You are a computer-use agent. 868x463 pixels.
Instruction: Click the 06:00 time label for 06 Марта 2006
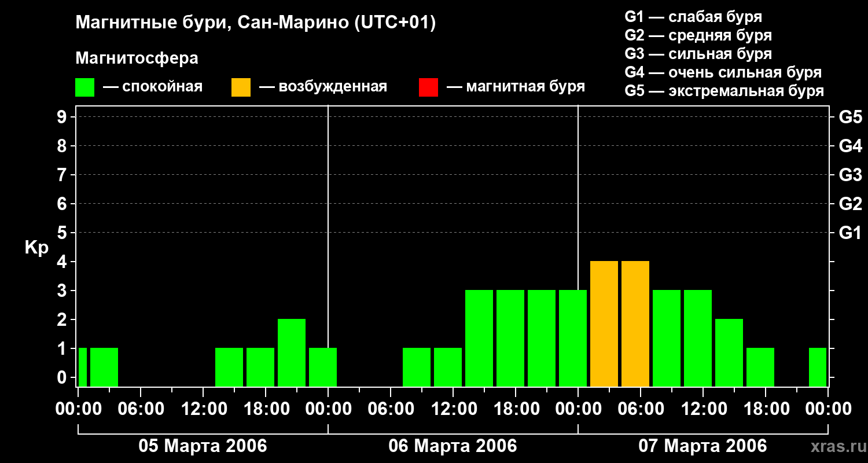pos(391,409)
